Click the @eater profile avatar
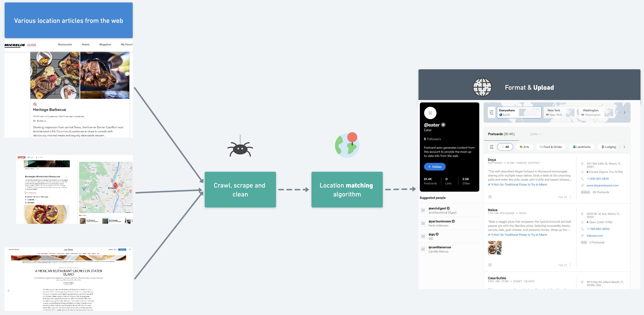This screenshot has height=315, width=644. pos(430,113)
